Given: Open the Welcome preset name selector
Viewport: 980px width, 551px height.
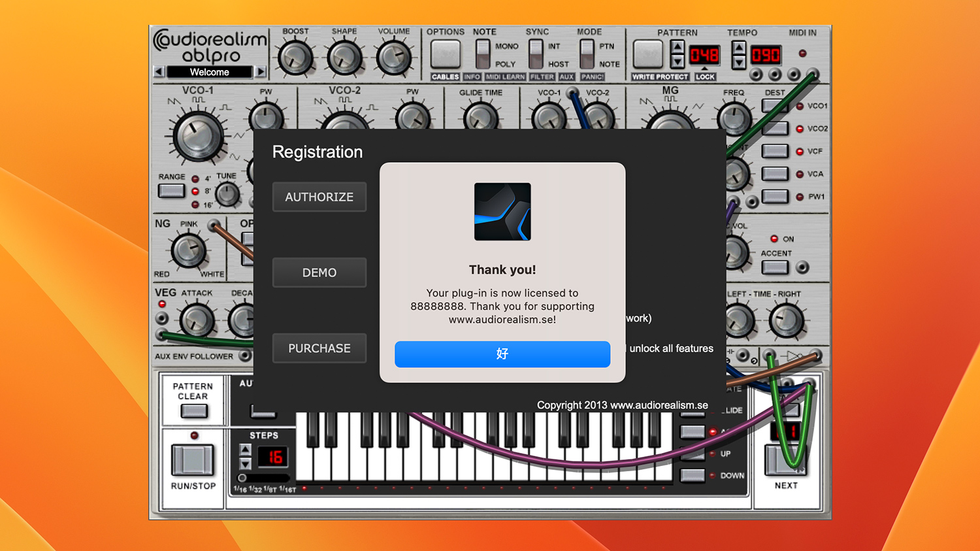Looking at the screenshot, I should (x=209, y=72).
